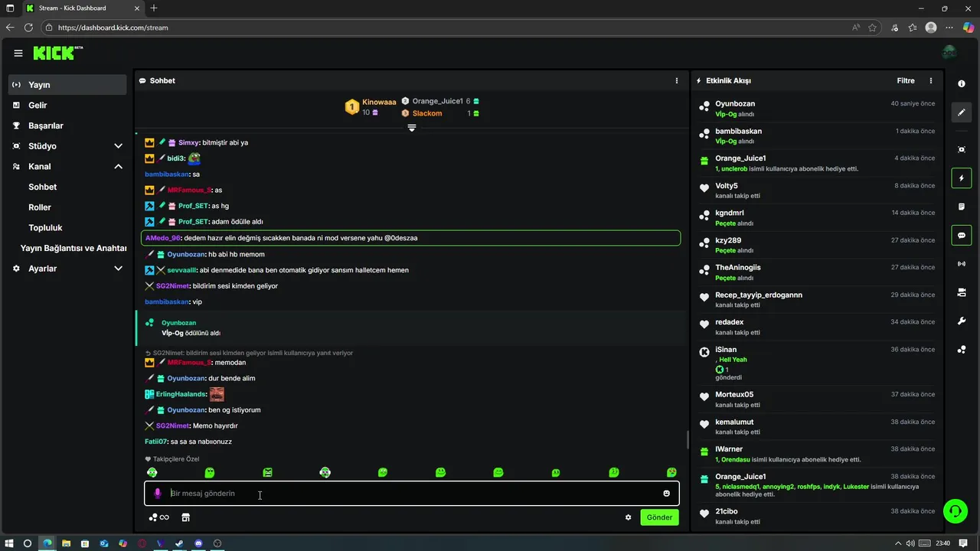Open the stream info panel icon
980x551 pixels.
962,83
